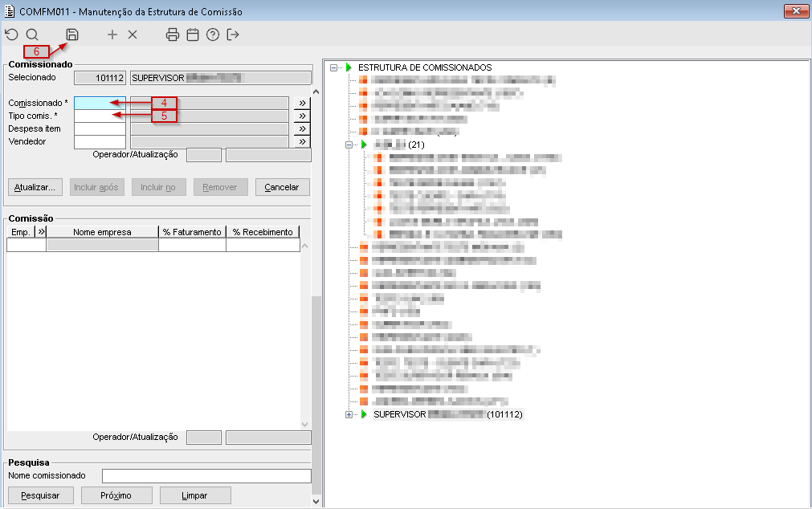
Task: Click the Selecionado code field 101112
Action: (100, 78)
